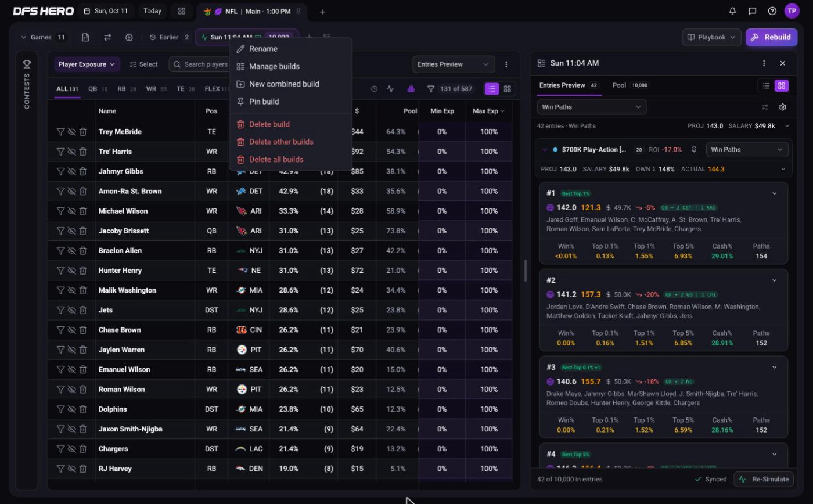
Task: Delete Jahmyr Gibbs row with trash icon
Action: 83,171
